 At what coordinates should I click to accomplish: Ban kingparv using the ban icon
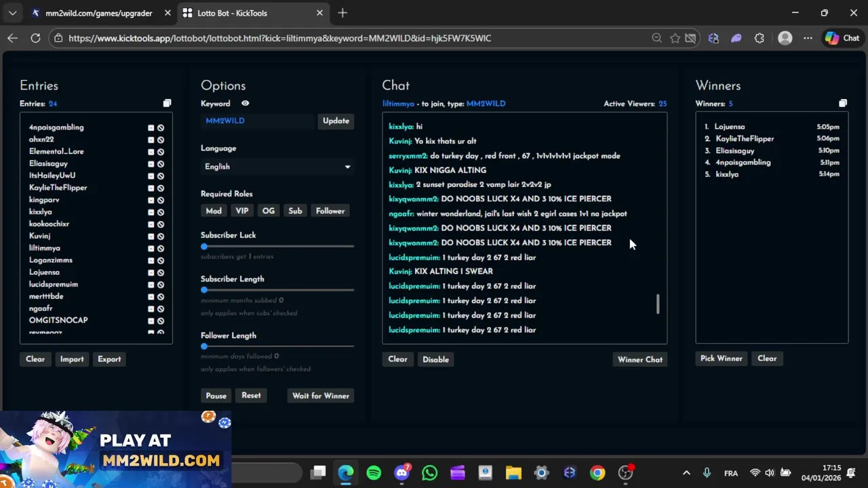click(x=161, y=200)
